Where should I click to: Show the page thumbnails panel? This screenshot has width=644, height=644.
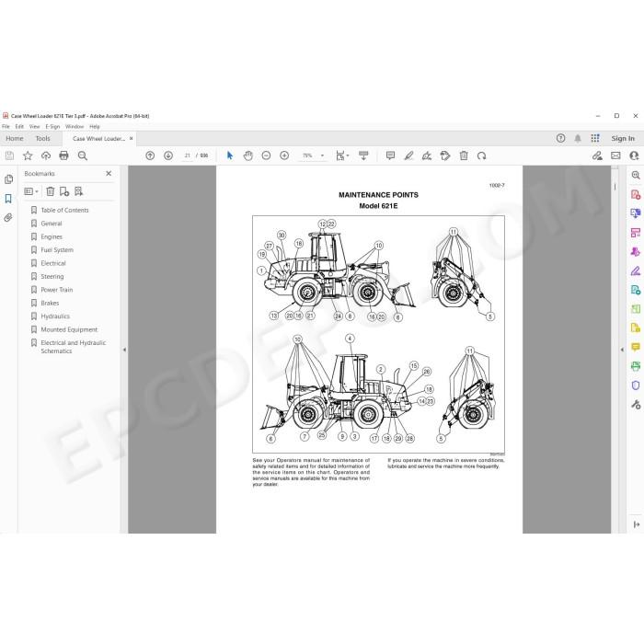click(8, 179)
